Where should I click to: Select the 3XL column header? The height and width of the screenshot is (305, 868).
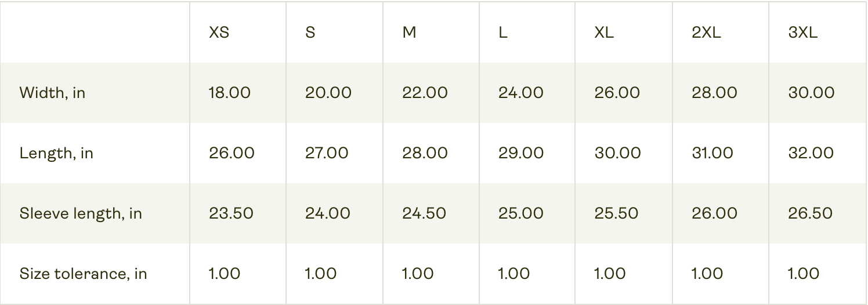802,32
